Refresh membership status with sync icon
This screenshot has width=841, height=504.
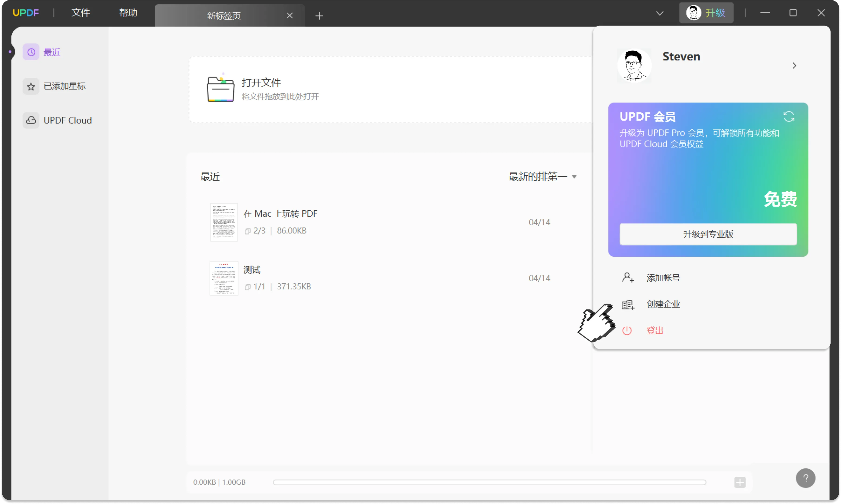coord(789,116)
